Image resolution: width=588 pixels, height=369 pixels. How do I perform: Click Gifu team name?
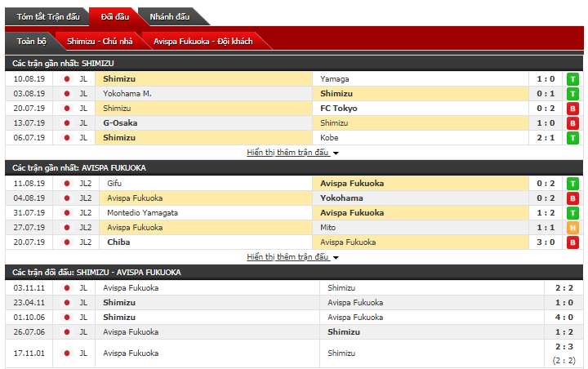point(114,184)
